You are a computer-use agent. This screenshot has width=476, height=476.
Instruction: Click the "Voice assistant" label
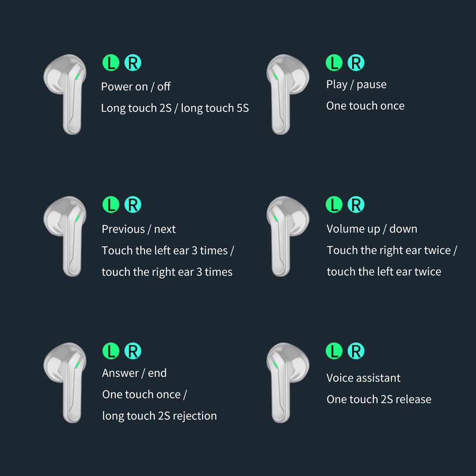click(363, 378)
